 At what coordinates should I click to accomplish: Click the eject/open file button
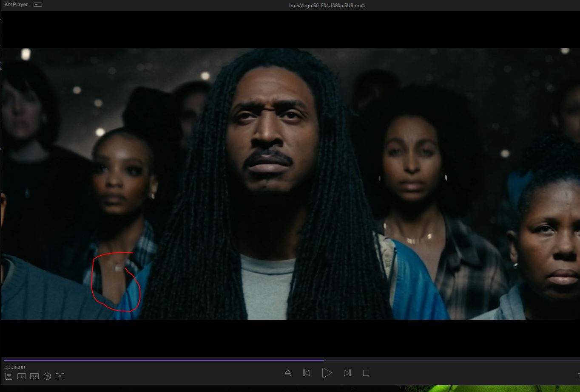pyautogui.click(x=287, y=373)
